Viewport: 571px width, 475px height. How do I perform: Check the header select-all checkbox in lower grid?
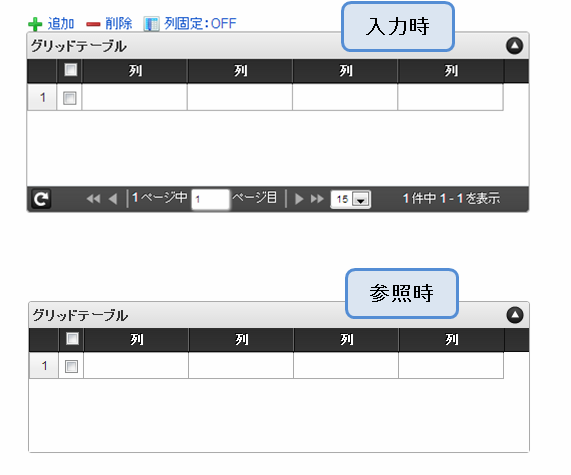72,338
